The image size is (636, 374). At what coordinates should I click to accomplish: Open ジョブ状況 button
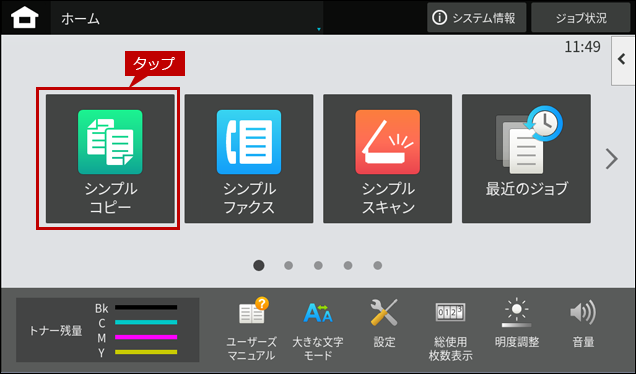click(x=581, y=18)
